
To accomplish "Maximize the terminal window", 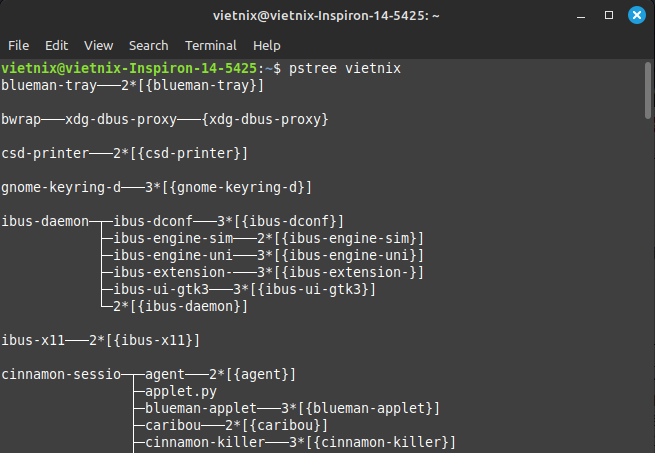I will 609,15.
